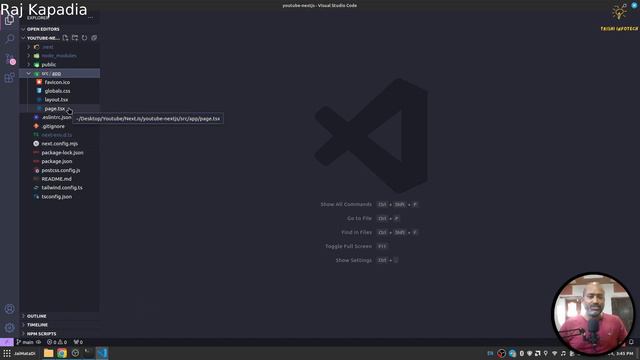
Task: Open the Explorer view in the activity bar
Action: (9, 20)
